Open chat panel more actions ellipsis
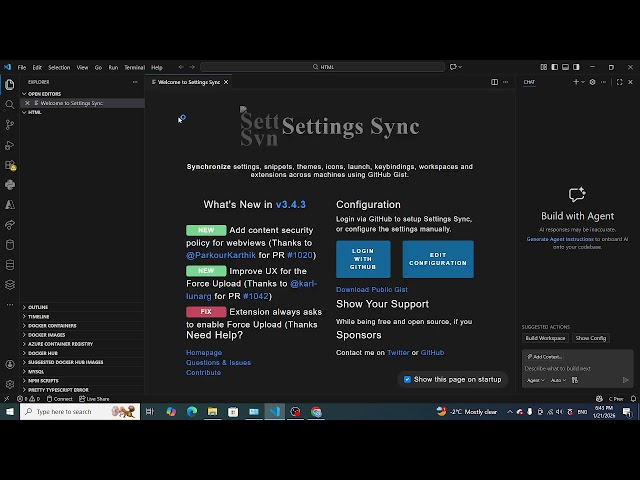Viewport: 640px width, 480px height. [x=604, y=82]
